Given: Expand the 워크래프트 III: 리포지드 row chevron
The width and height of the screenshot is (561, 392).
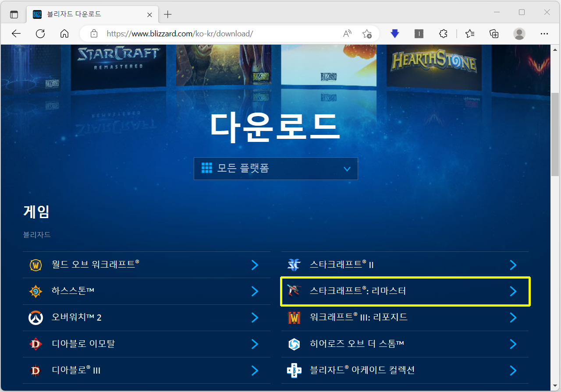Looking at the screenshot, I should [513, 318].
